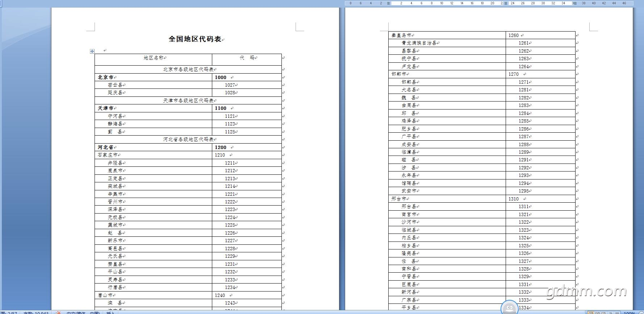The width and height of the screenshot is (644, 314).
Task: Click the code 1000 cell
Action: 247,77
